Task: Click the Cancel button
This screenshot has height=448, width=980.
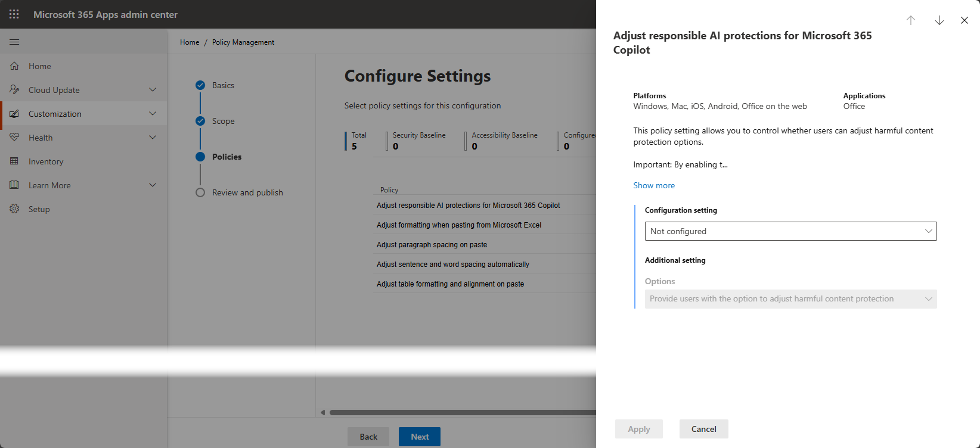Action: pos(704,429)
